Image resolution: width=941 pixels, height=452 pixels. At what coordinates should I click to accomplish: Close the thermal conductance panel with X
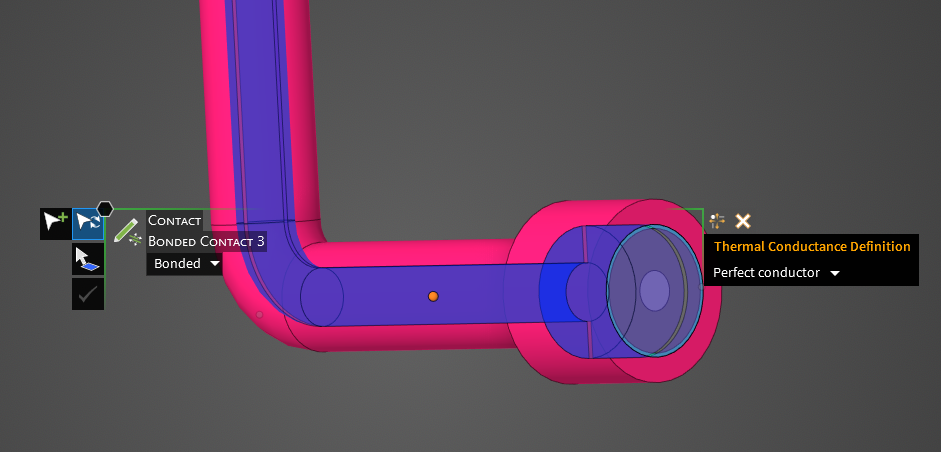(x=743, y=221)
